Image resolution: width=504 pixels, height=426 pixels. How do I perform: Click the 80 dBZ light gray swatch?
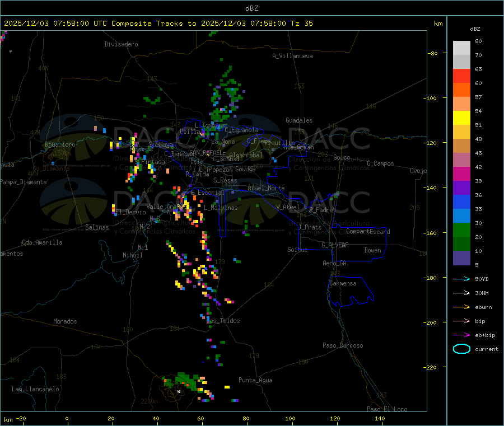coord(461,48)
